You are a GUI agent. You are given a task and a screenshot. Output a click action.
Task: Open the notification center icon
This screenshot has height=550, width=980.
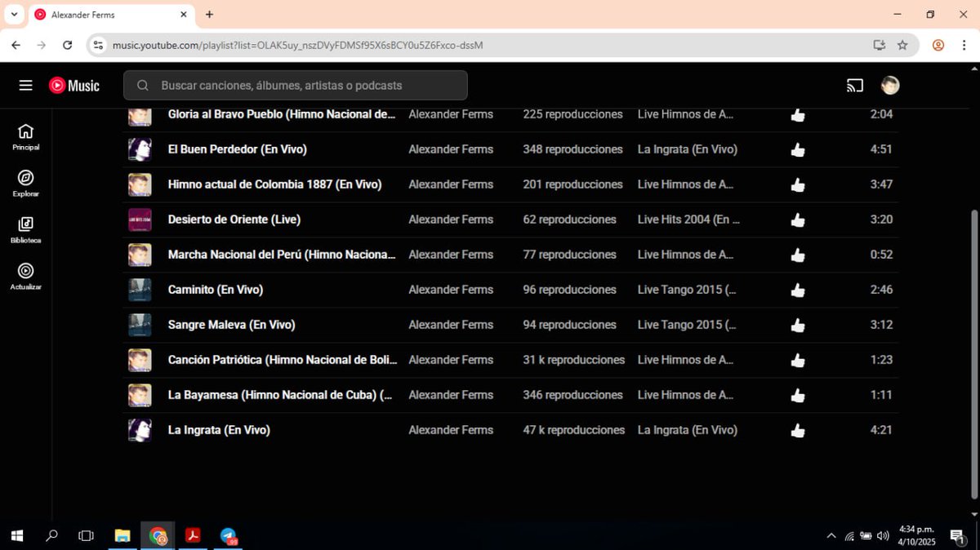[957, 535]
